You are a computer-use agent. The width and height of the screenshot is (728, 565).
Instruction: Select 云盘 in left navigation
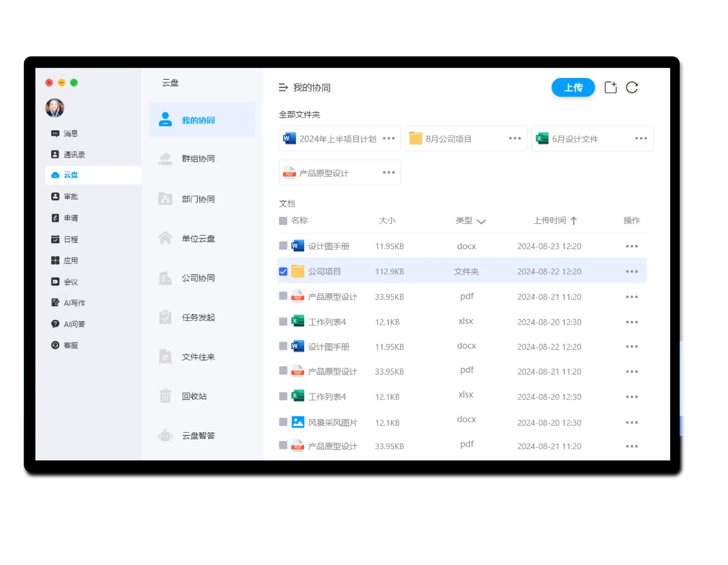(93, 175)
